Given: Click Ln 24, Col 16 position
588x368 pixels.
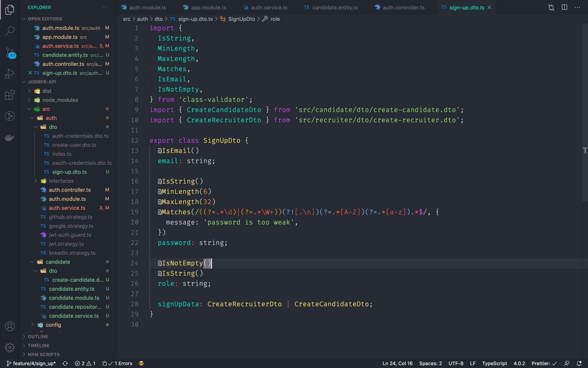Looking at the screenshot, I should point(398,363).
